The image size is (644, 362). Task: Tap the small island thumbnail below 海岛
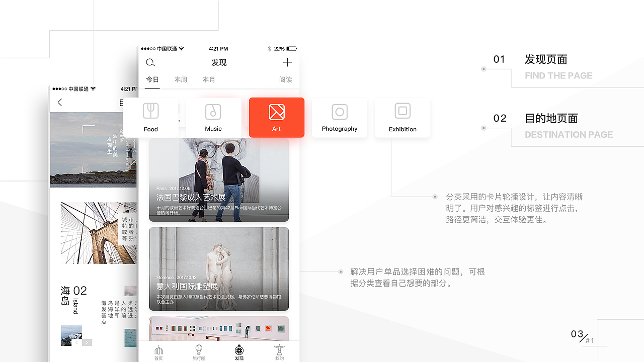(x=71, y=335)
